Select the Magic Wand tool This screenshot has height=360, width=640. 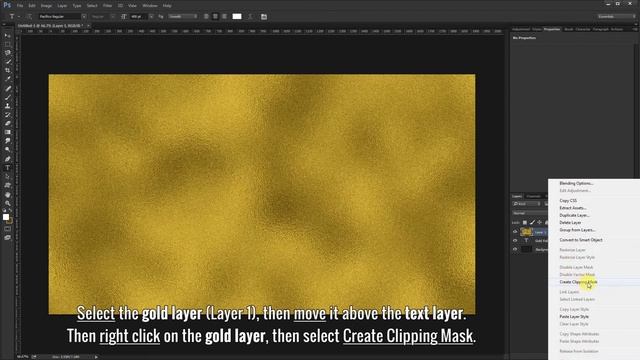tap(7, 62)
